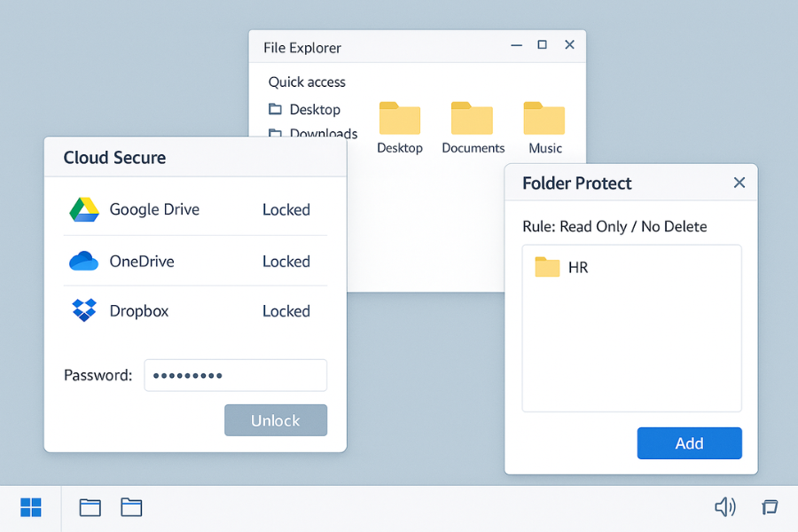Expand the Quick access section
Viewport: 798px width, 532px height.
[x=306, y=82]
